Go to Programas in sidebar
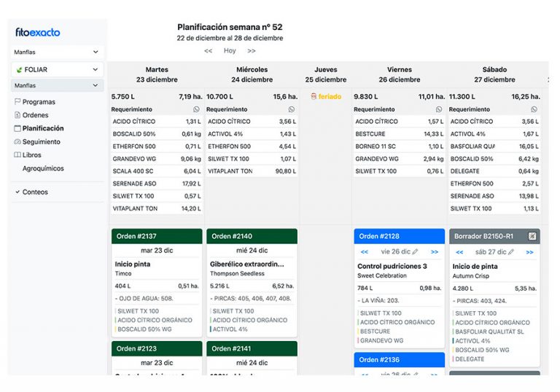Image resolution: width=560 pixels, height=392 pixels. click(38, 102)
